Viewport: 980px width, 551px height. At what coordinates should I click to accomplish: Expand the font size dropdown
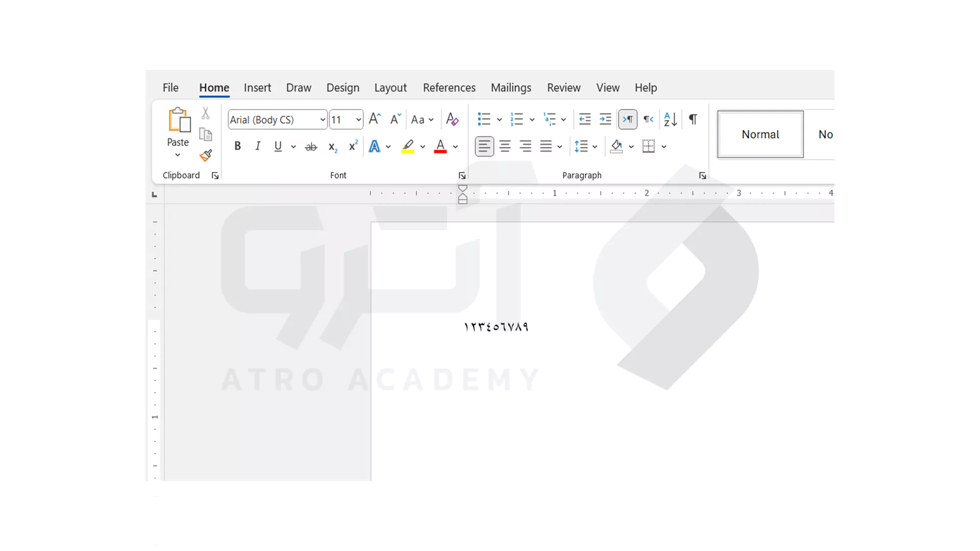tap(358, 120)
